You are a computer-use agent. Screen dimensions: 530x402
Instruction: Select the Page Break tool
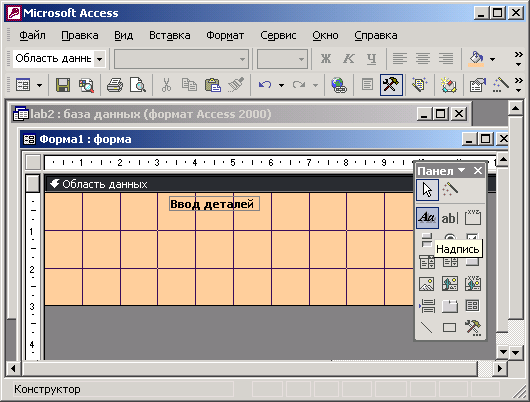427,306
